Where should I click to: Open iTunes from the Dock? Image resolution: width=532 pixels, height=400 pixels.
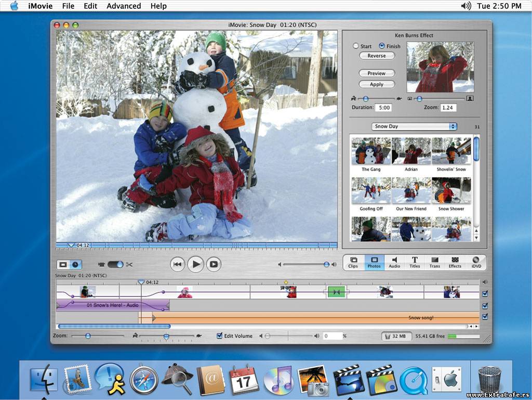click(278, 380)
